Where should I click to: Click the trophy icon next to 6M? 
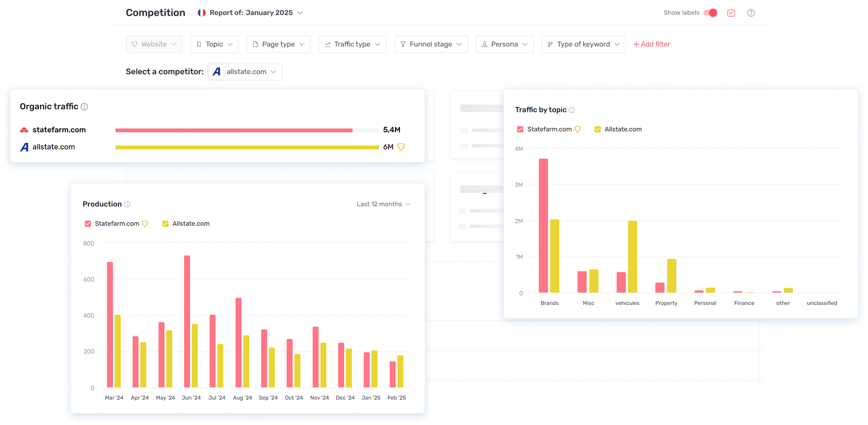[x=401, y=147]
